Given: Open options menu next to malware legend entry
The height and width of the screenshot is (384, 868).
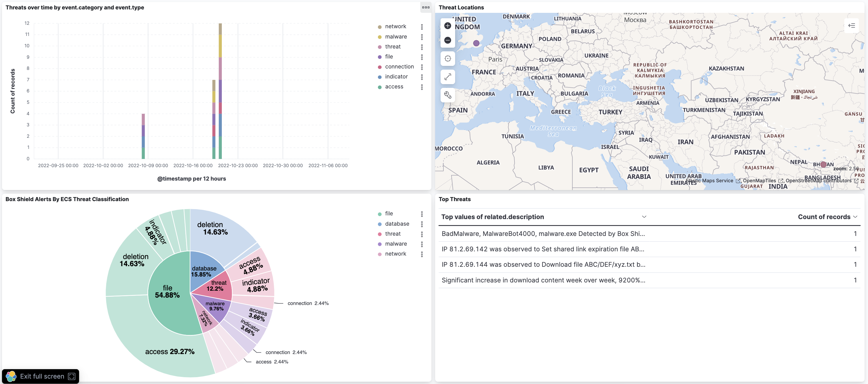Looking at the screenshot, I should pos(423,37).
